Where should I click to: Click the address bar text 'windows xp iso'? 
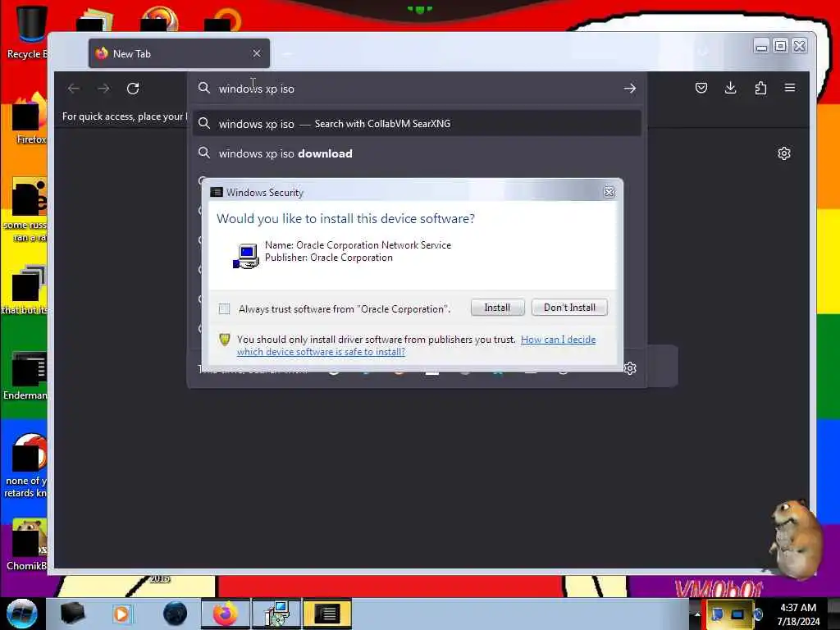click(x=257, y=89)
